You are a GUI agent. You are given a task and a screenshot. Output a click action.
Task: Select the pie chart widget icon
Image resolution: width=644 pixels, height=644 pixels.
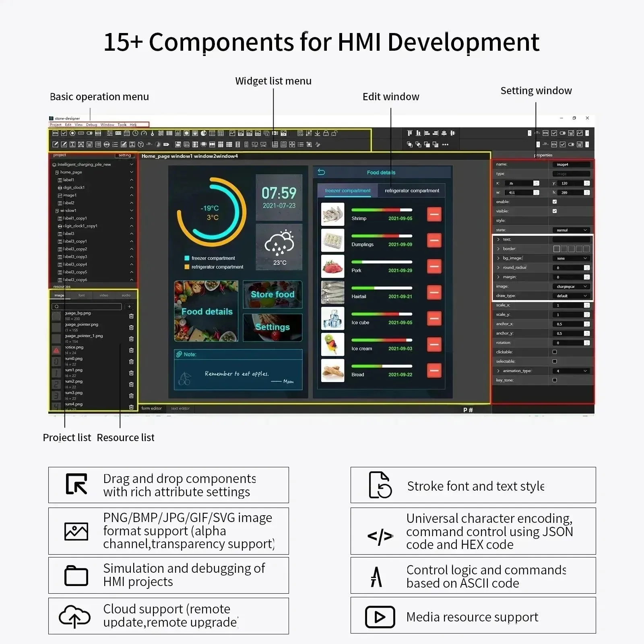click(x=203, y=133)
